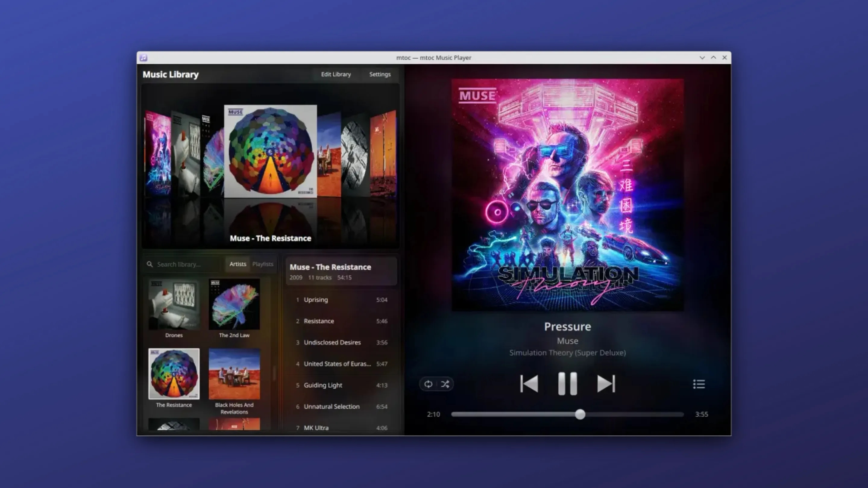Click the Muse artist name under Pressure
This screenshot has height=488, width=868.
(x=568, y=341)
